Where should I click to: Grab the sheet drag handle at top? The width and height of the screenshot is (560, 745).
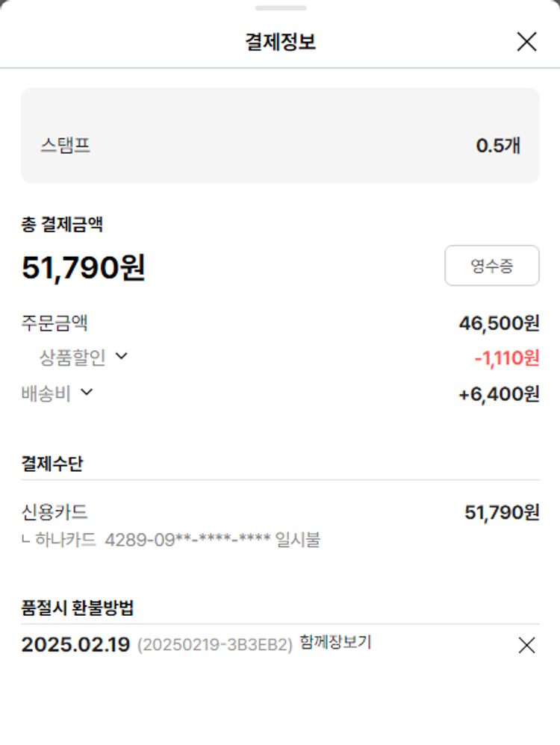coord(280,8)
